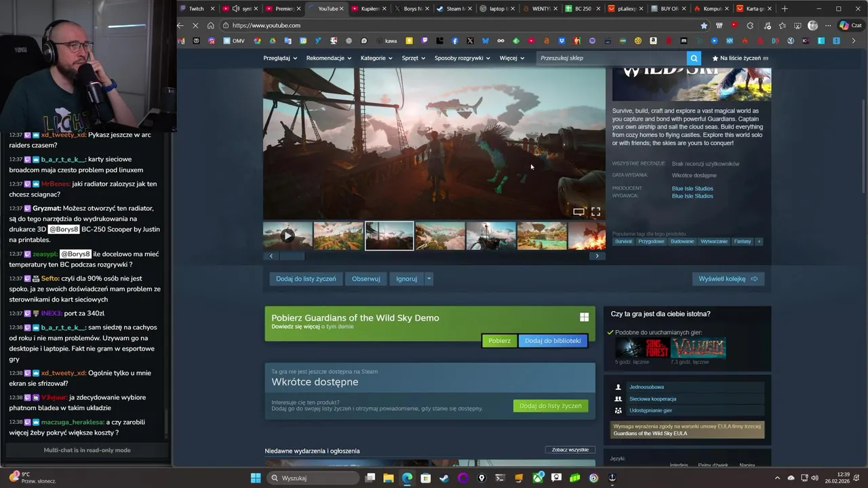Open Copilot Czat in browser toolbar

[x=850, y=26]
